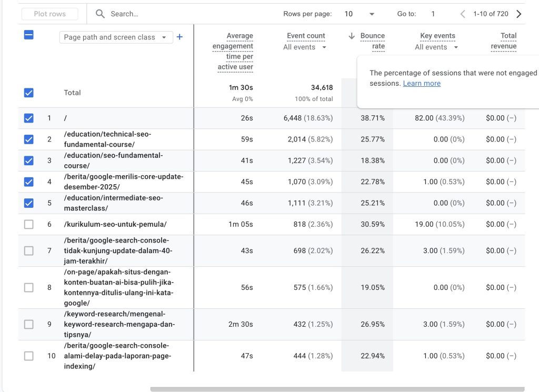Open Event count All events dropdown
The width and height of the screenshot is (539, 392).
click(305, 47)
